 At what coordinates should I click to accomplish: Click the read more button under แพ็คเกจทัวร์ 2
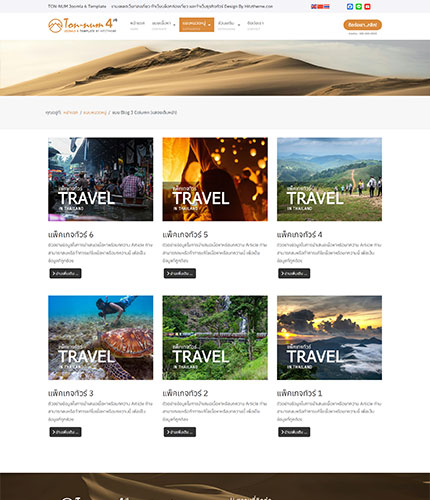point(180,432)
